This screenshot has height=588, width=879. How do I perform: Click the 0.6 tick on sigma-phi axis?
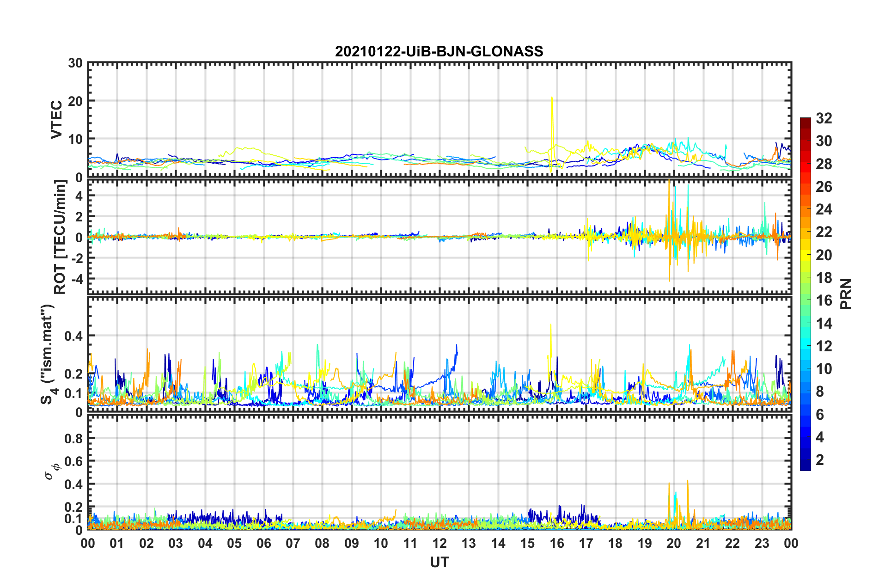pos(73,461)
